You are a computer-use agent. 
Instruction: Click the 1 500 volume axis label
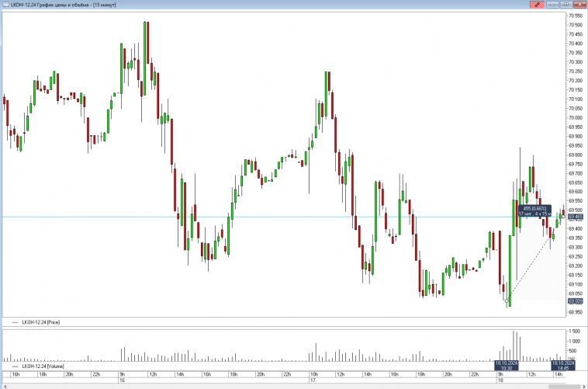575,332
